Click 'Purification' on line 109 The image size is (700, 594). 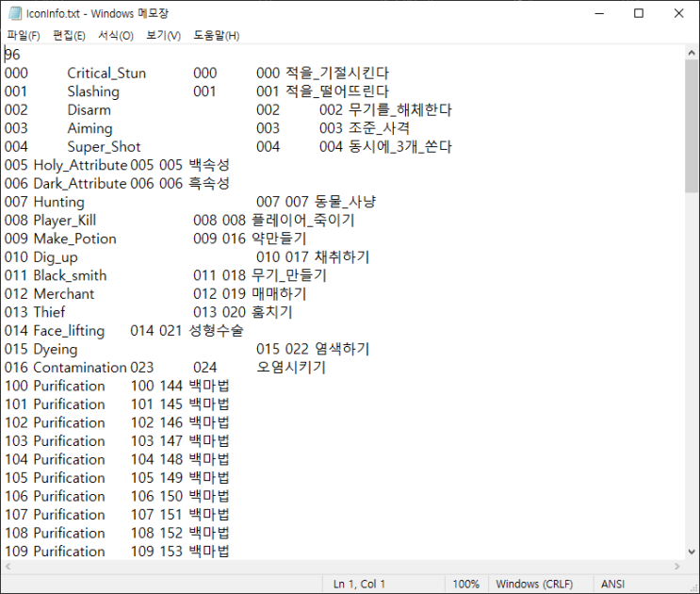click(69, 552)
